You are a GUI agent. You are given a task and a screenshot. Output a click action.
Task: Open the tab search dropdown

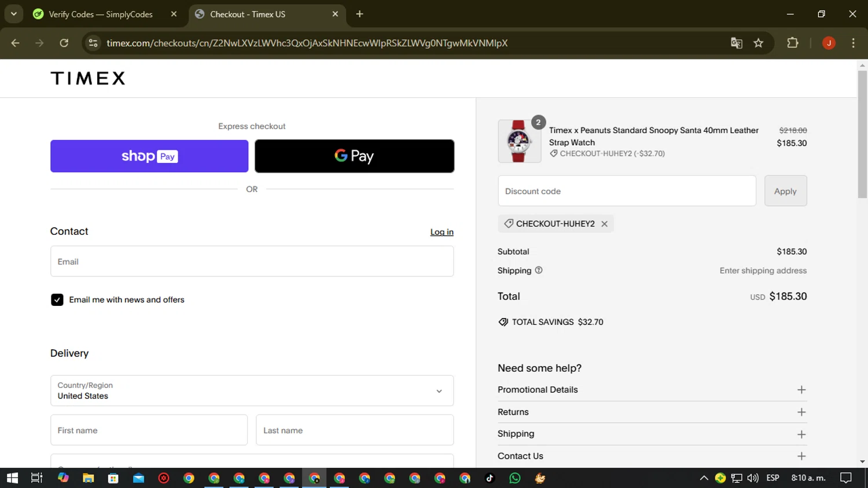[13, 14]
